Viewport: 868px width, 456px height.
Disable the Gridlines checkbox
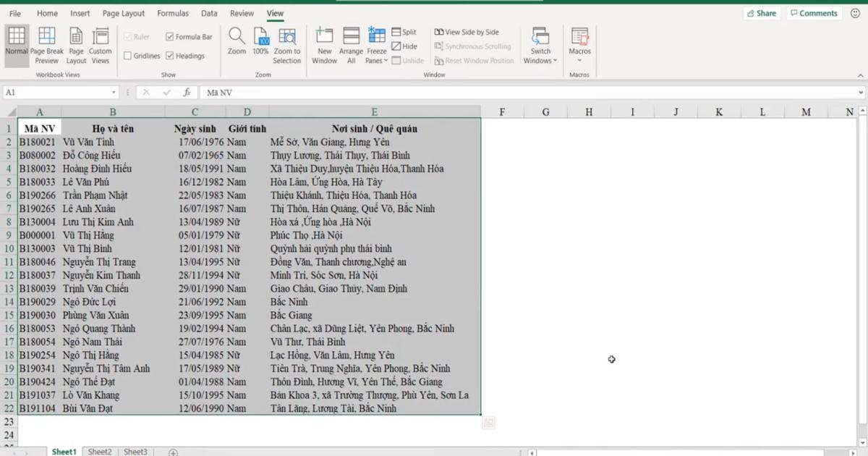127,55
